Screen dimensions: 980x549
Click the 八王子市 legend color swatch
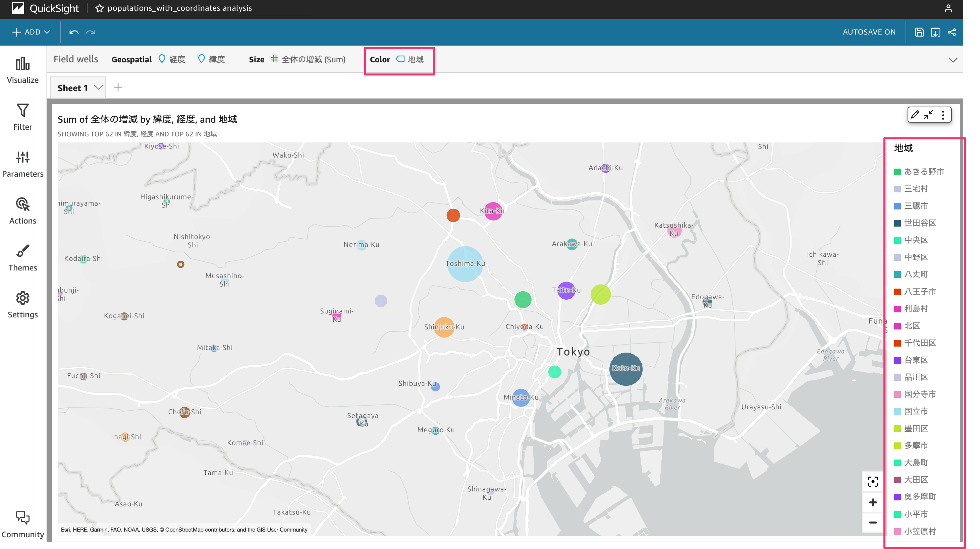coord(897,292)
